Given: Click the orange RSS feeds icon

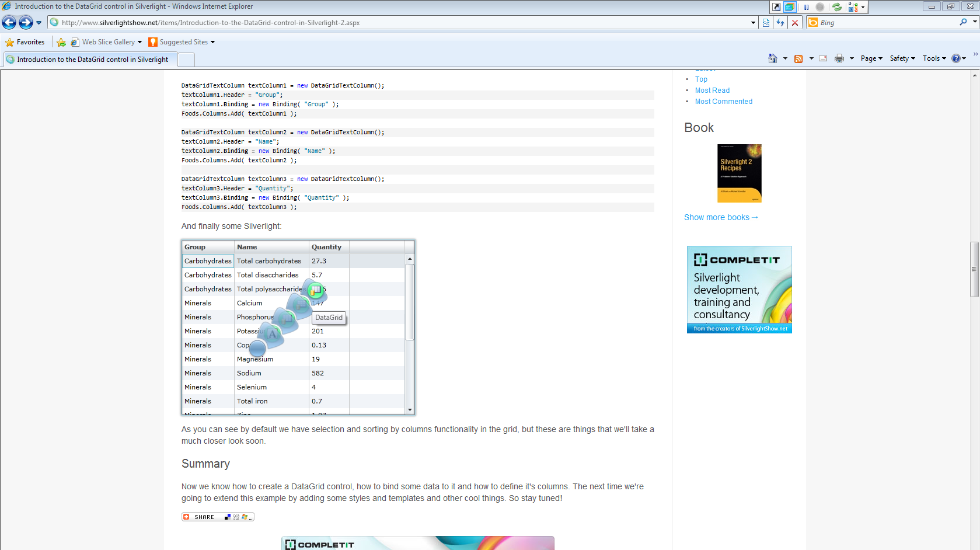Looking at the screenshot, I should pos(798,58).
